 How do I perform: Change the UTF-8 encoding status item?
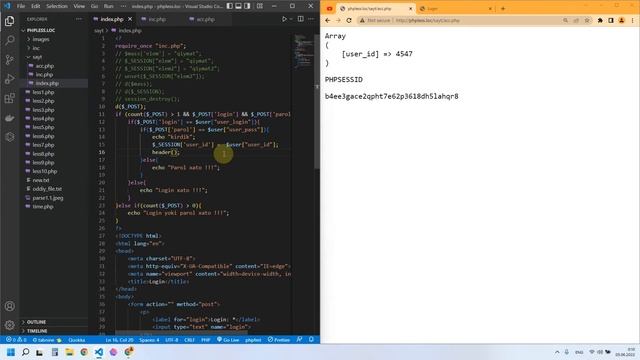click(172, 340)
